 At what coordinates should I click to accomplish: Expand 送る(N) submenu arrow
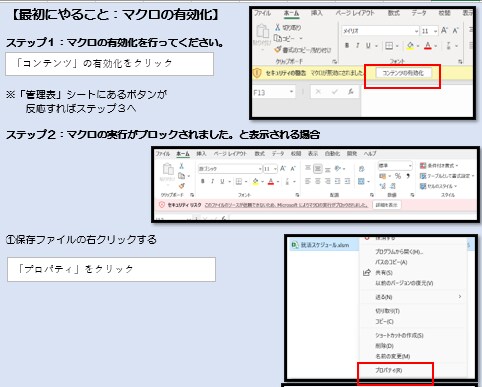(460, 296)
